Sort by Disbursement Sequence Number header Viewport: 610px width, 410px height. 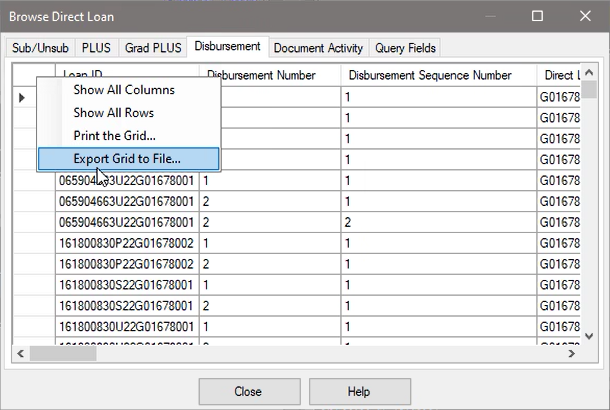click(x=428, y=75)
